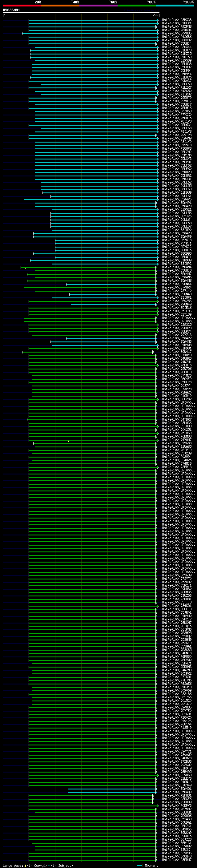
Task: Select hit label UniRef100_P32186
Action: tap(176, 694)
